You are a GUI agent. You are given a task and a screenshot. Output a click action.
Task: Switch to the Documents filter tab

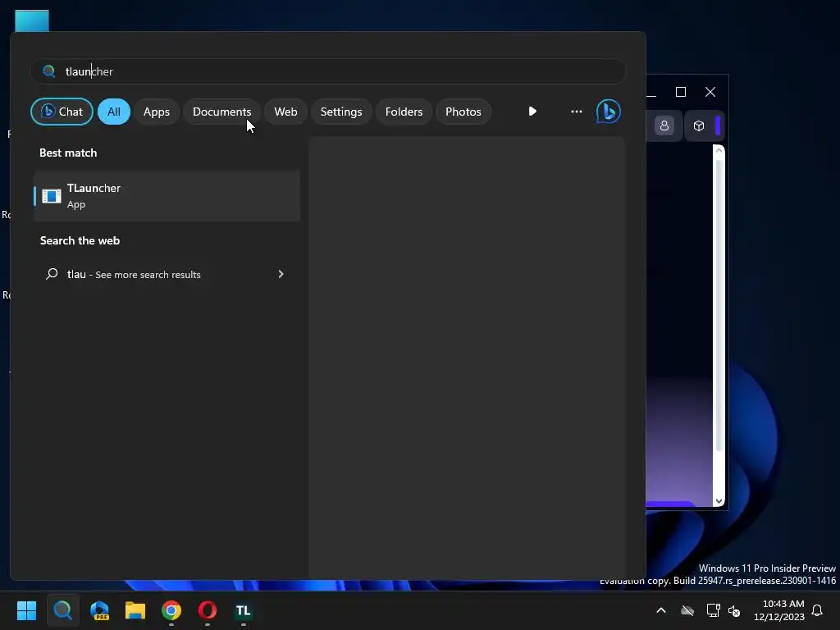coord(221,112)
